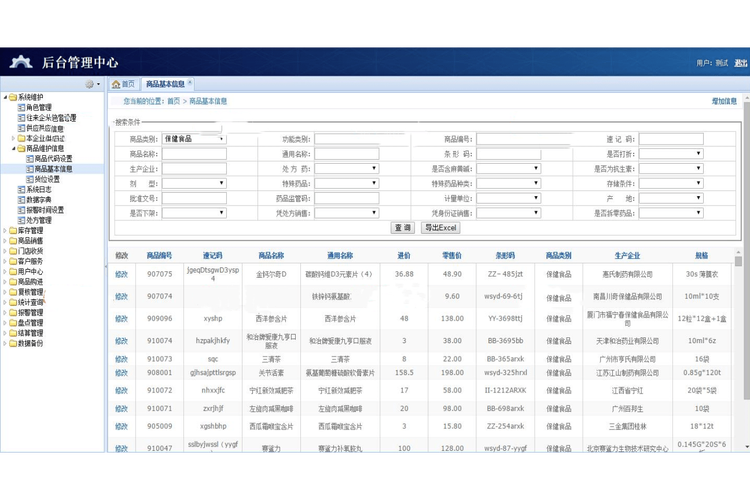Click the home icon on 首页 tab
This screenshot has width=750, height=500.
116,84
